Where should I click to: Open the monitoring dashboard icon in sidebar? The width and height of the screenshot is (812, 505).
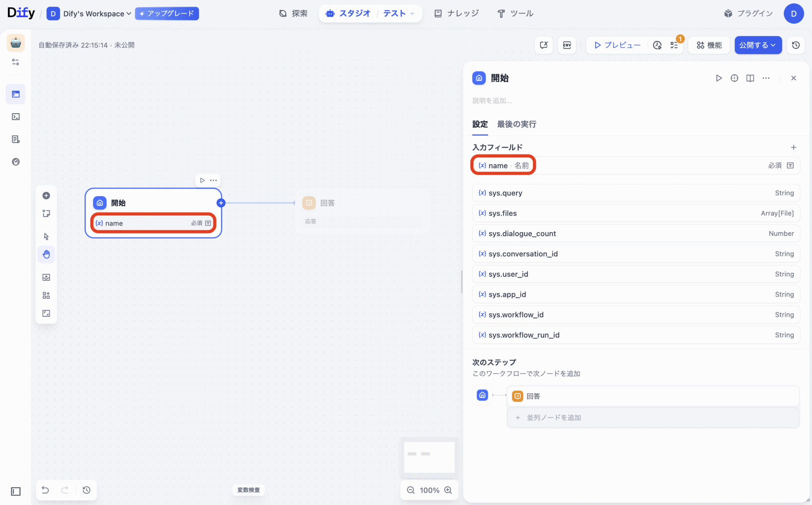15,161
